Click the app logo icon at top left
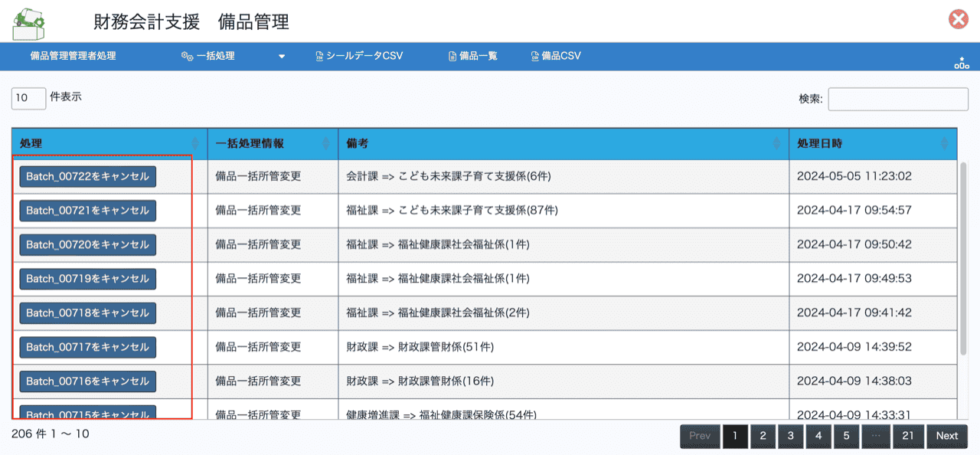The height and width of the screenshot is (455, 980). 28,21
